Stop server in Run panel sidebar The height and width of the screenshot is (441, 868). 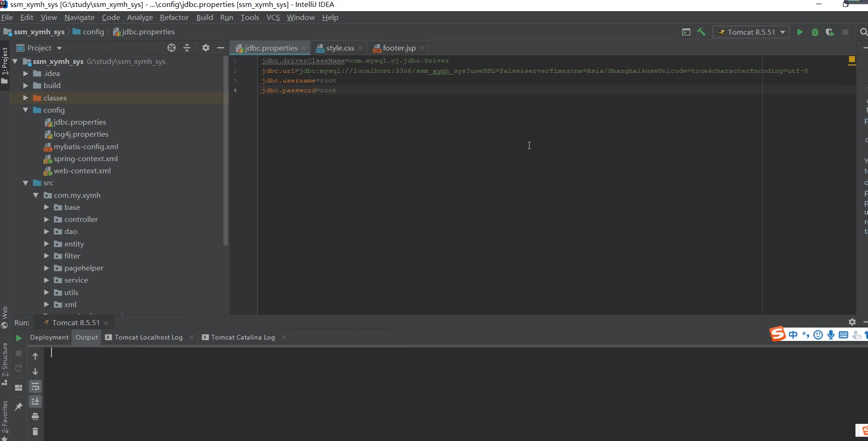19,353
